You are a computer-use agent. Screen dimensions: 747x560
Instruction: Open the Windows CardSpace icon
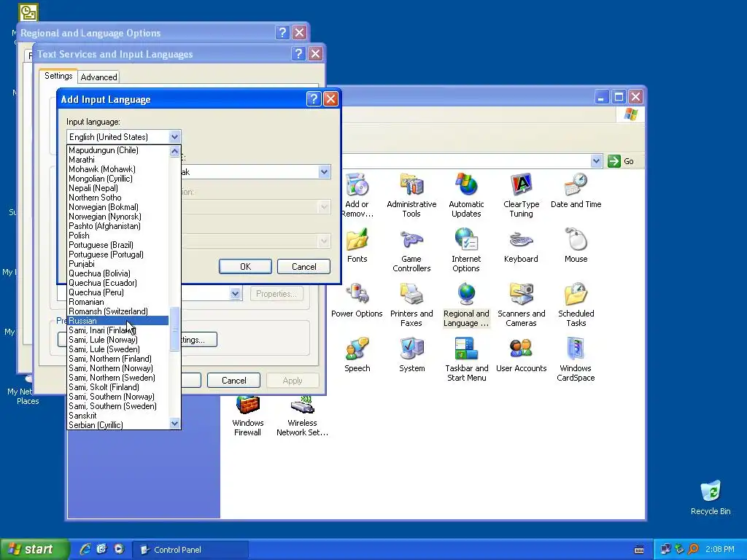[576, 349]
